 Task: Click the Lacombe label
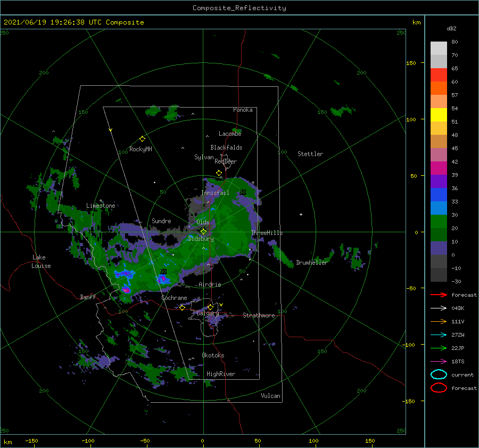(230, 134)
